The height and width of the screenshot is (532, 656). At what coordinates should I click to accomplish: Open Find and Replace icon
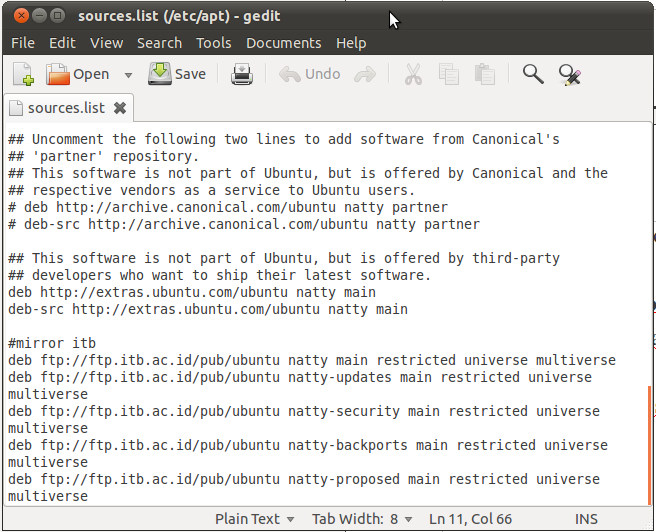(x=570, y=75)
